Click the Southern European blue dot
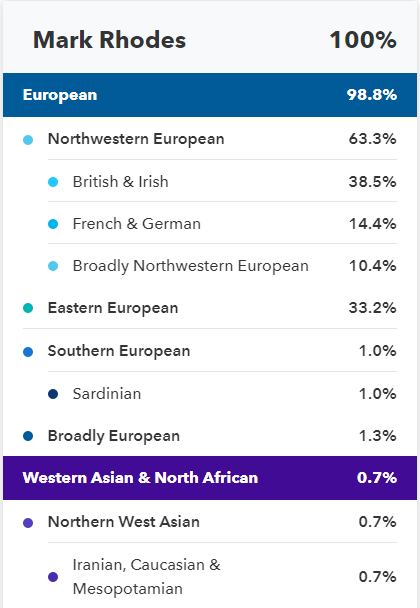Viewport: 420px width, 608px height. tap(28, 352)
